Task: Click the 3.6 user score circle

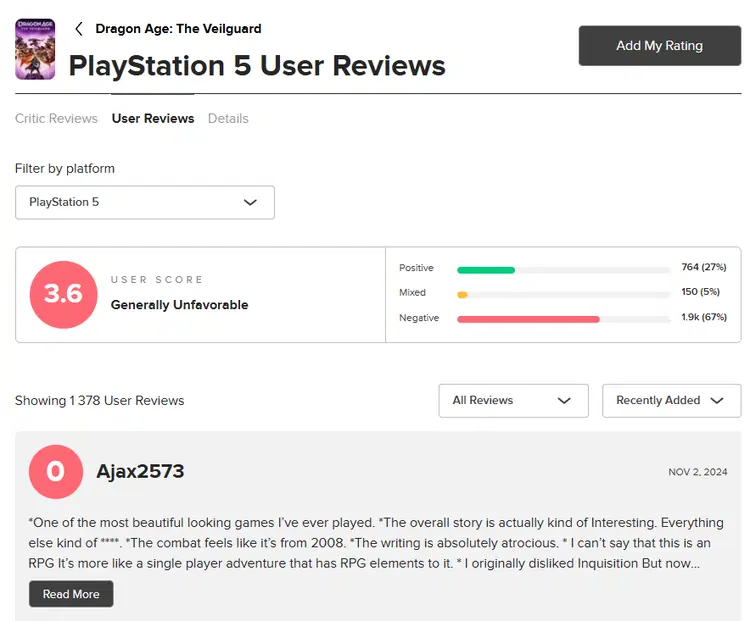Action: click(64, 294)
